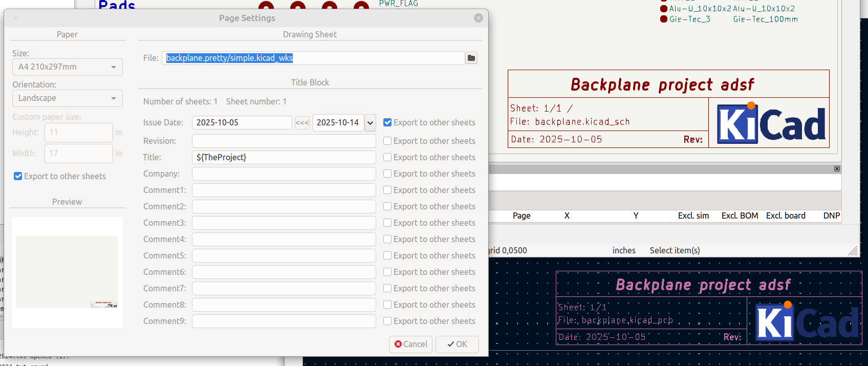Click the small close icon on properties panel
Viewport: 868px width, 366px height.
point(837,169)
